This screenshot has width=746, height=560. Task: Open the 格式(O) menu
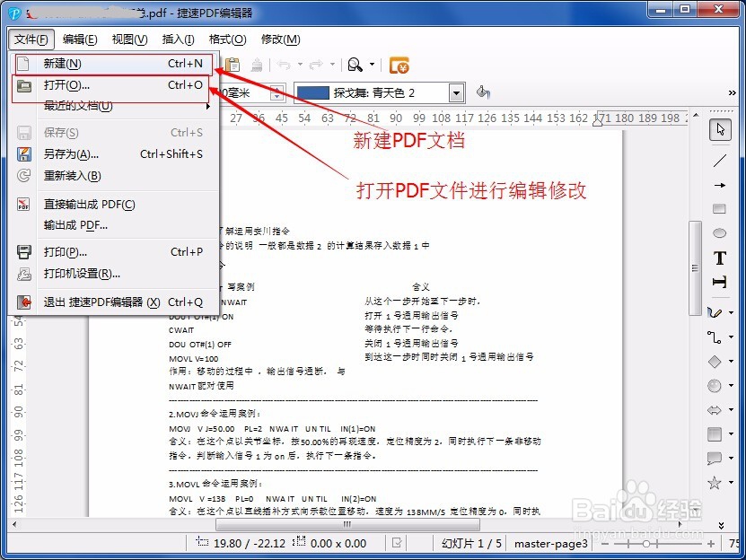click(227, 39)
